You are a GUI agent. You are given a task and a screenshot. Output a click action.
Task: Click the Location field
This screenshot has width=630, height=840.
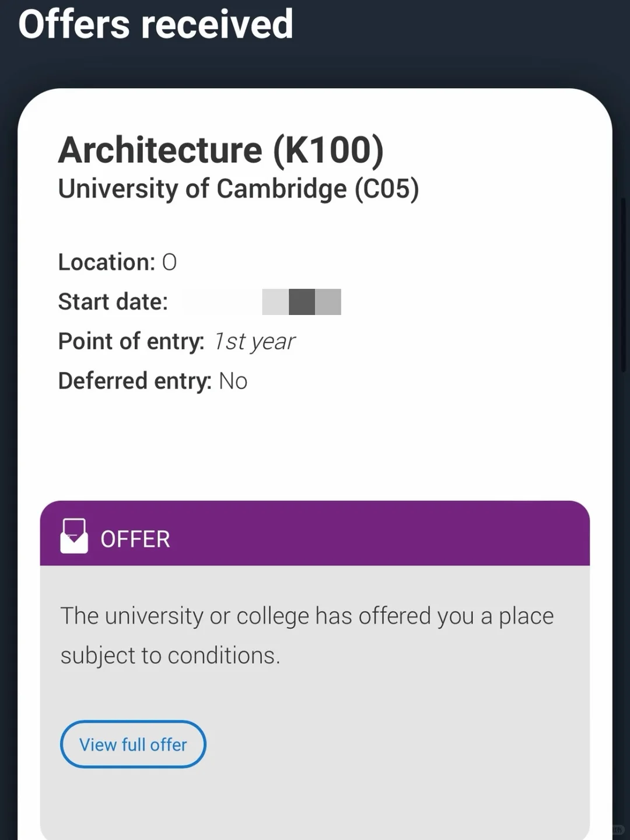(x=117, y=262)
